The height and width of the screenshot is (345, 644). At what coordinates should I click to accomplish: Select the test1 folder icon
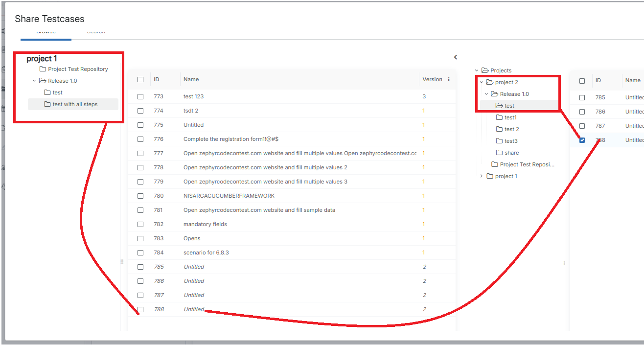pos(499,117)
